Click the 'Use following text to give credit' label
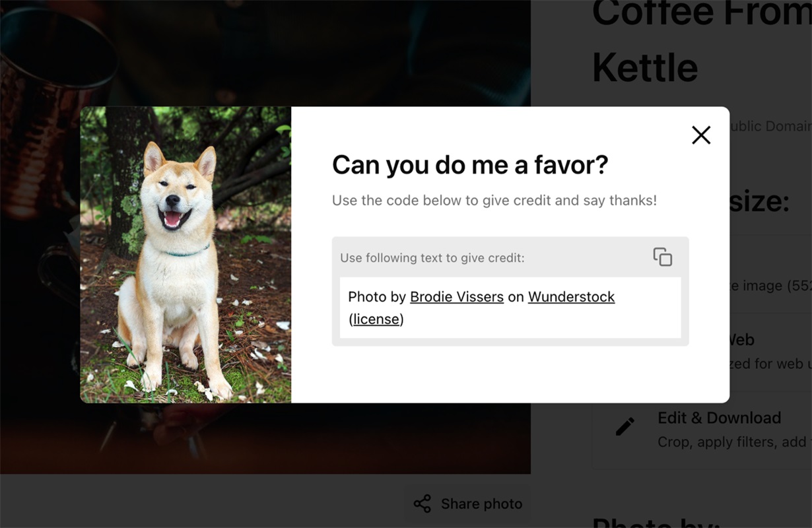This screenshot has height=528, width=812. tap(432, 258)
